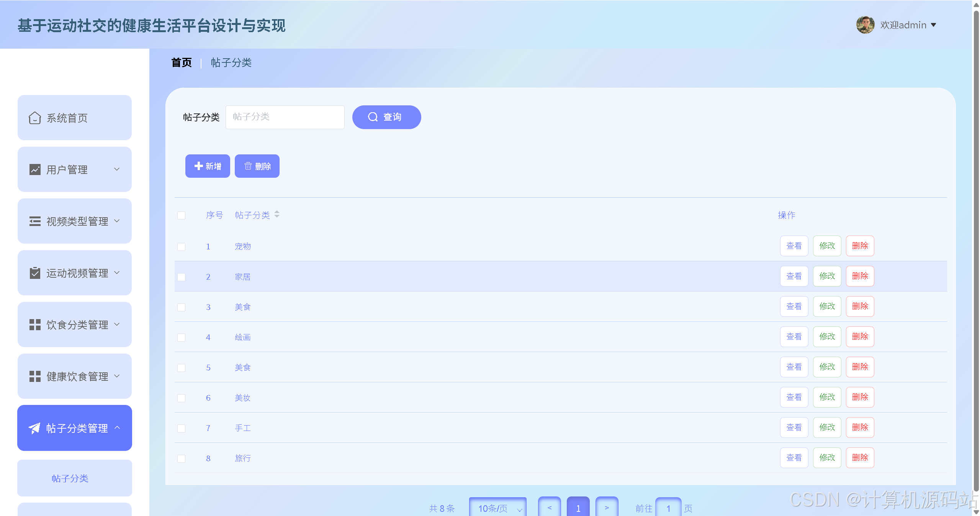Screen dimensions: 980x516
Task: Click the grid icon beside 饮食分类管理
Action: click(x=35, y=325)
